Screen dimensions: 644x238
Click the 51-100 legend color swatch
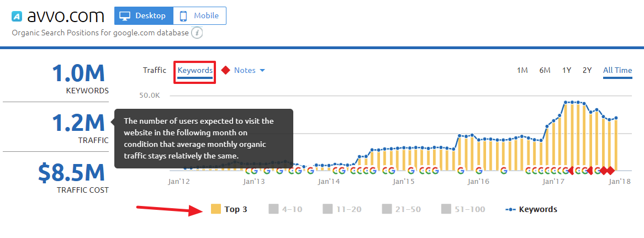(x=446, y=209)
